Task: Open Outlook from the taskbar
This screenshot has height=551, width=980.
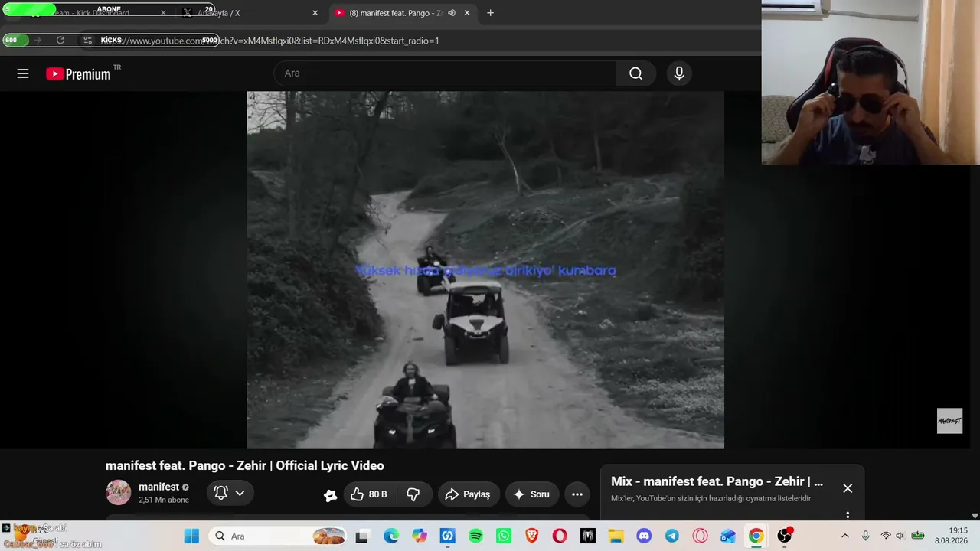Action: coord(727,536)
